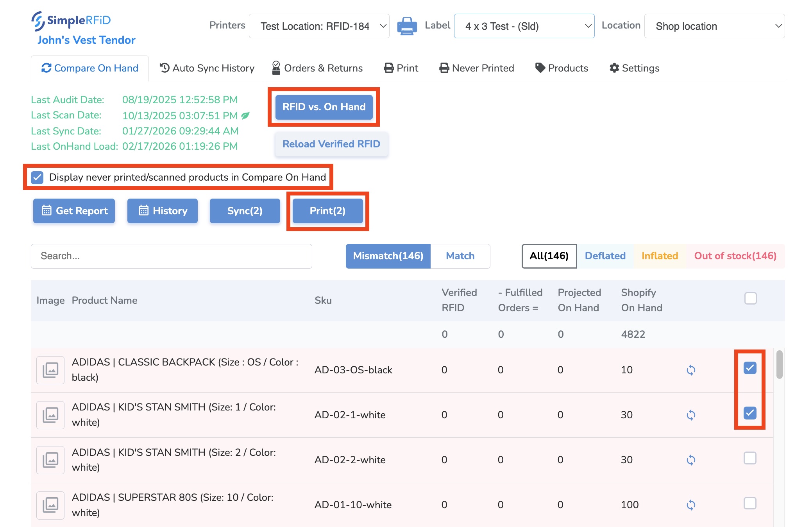Screen dimensions: 812x527
Task: Click image placeholder for Classic Backpack
Action: point(50,370)
